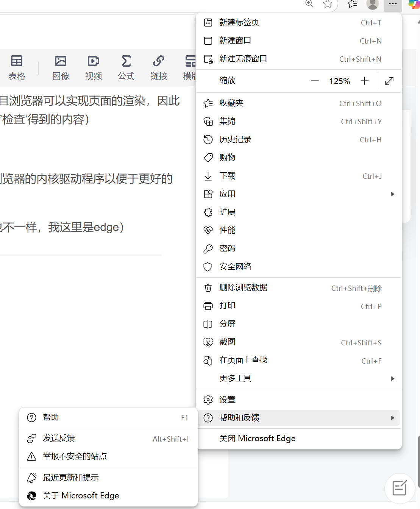The width and height of the screenshot is (420, 509).
Task: Click the page vertical scrollbar thumb
Action: 419,461
